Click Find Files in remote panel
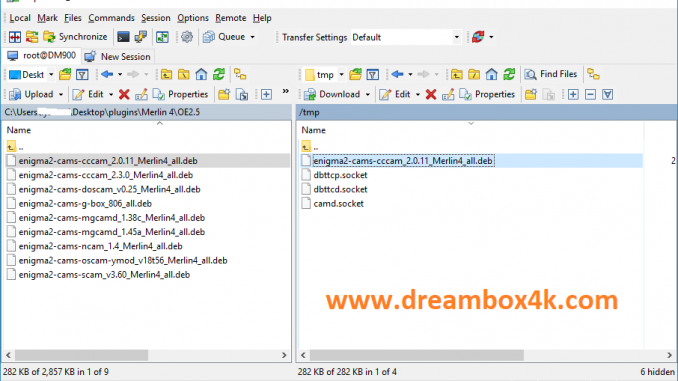This screenshot has width=678, height=381. (x=551, y=74)
